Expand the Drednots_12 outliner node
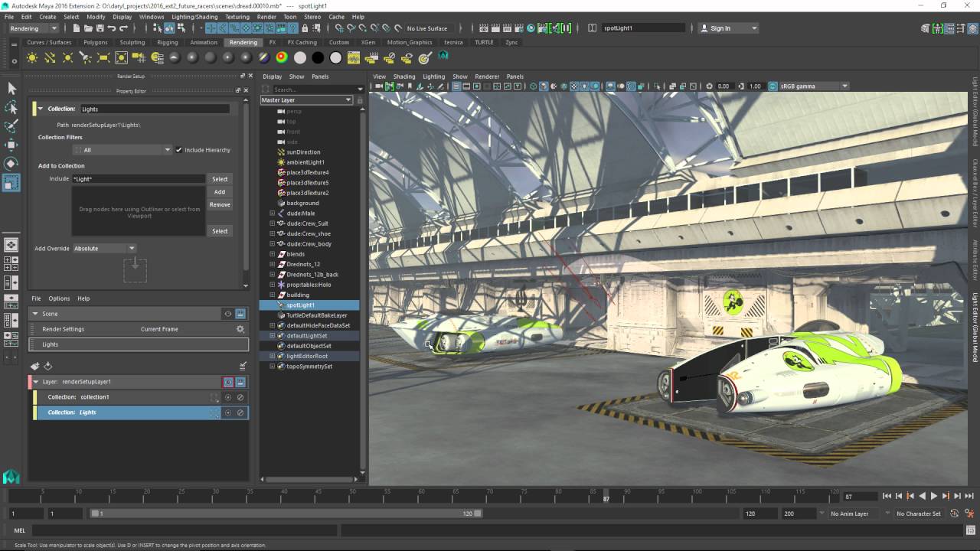 tap(272, 264)
